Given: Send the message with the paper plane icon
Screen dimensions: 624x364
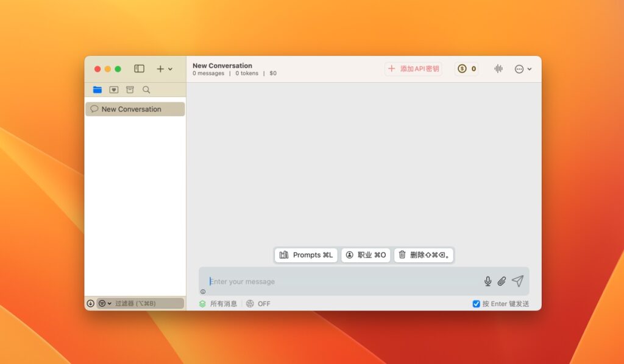Looking at the screenshot, I should pos(517,281).
